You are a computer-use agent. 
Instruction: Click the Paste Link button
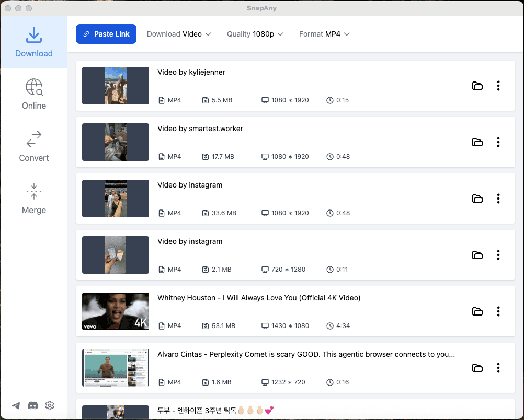pyautogui.click(x=106, y=34)
